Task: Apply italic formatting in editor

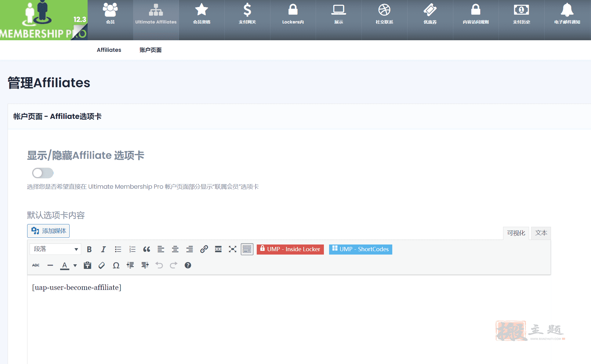Action: coord(103,249)
